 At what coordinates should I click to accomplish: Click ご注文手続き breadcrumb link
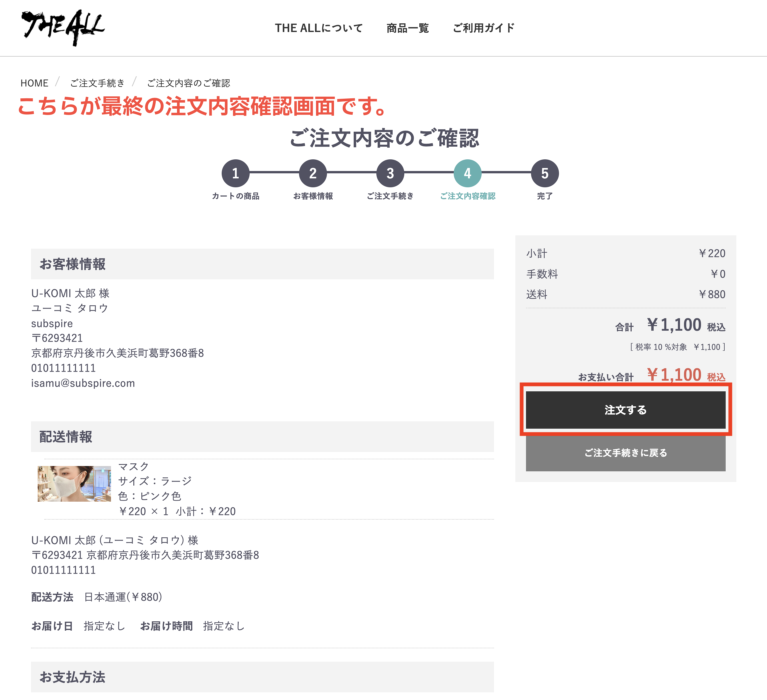pyautogui.click(x=97, y=83)
